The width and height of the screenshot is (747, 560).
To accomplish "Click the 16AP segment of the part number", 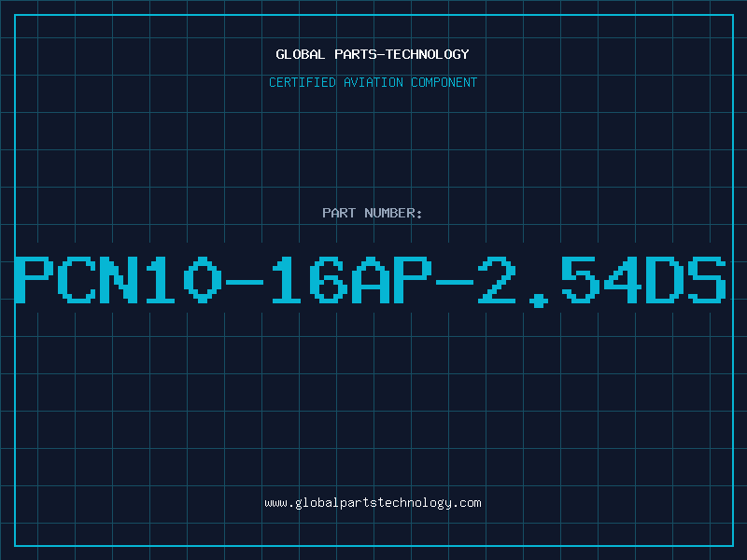I will click(352, 280).
